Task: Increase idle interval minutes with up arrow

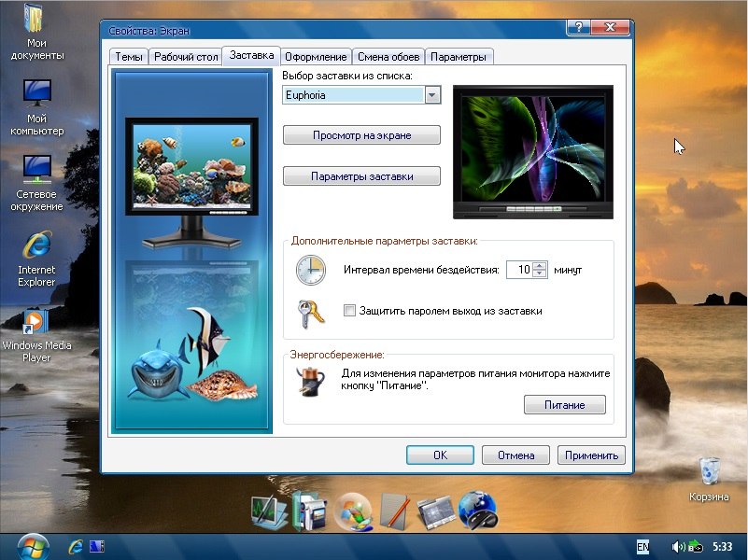Action: 541,265
